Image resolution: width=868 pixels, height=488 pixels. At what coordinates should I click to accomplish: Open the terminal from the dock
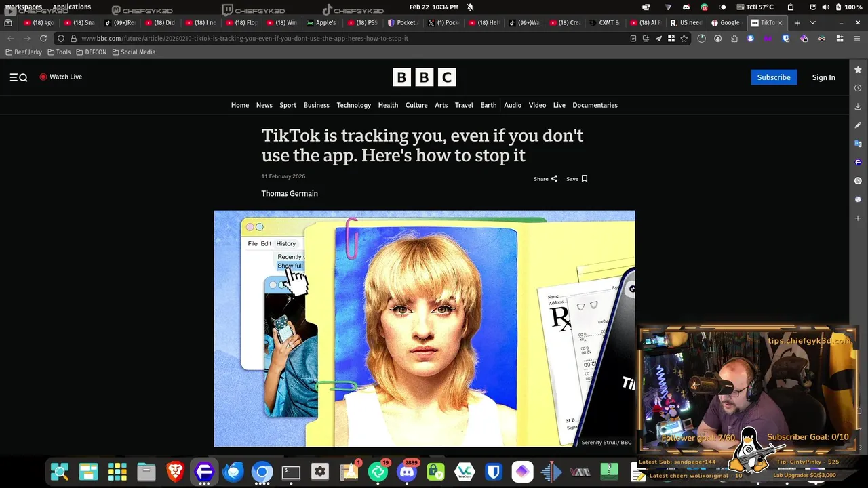pyautogui.click(x=291, y=472)
